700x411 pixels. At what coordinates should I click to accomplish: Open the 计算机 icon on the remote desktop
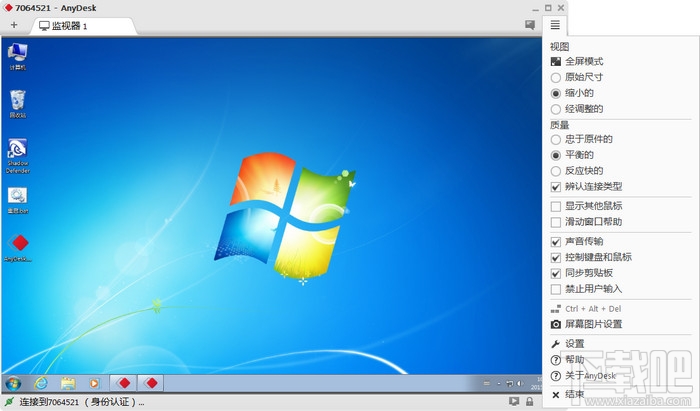pyautogui.click(x=17, y=57)
